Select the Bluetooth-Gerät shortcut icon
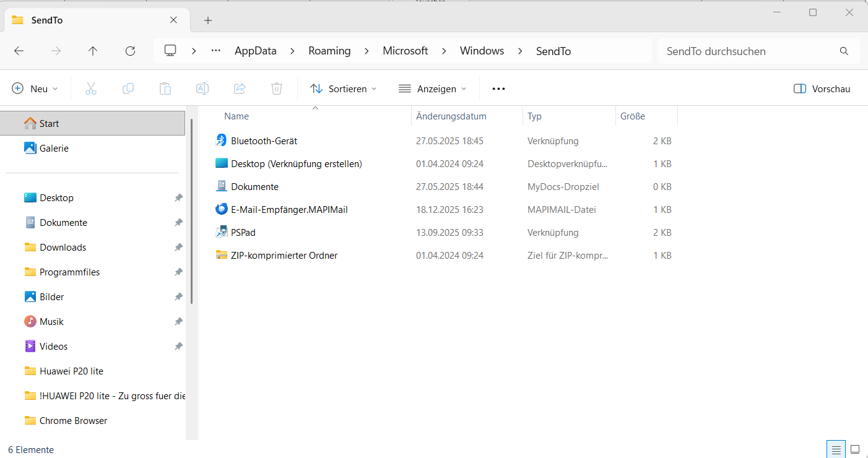This screenshot has width=868, height=458. click(222, 140)
